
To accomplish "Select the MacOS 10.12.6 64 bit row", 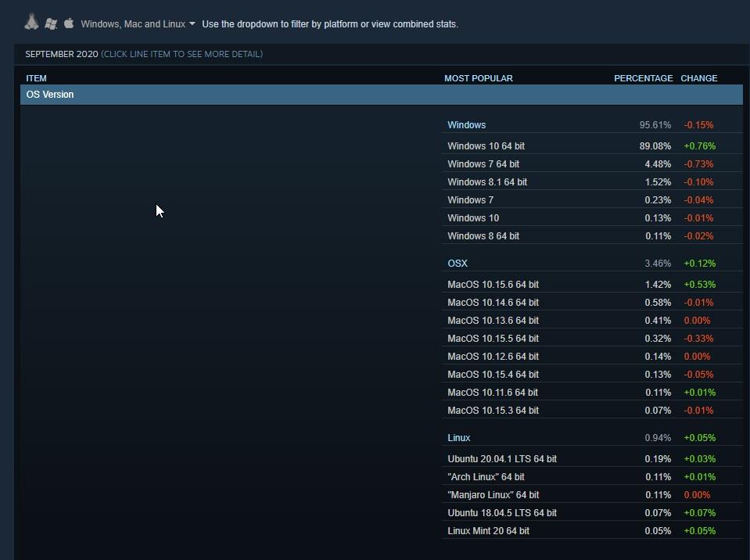I will [592, 357].
